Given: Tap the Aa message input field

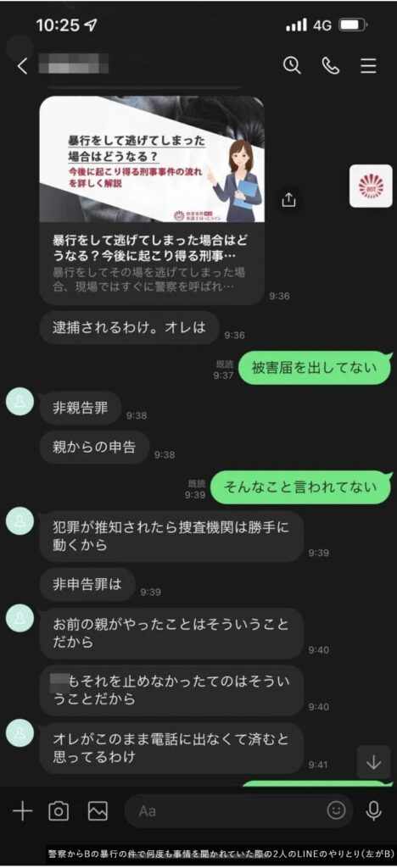Looking at the screenshot, I should click(x=238, y=811).
